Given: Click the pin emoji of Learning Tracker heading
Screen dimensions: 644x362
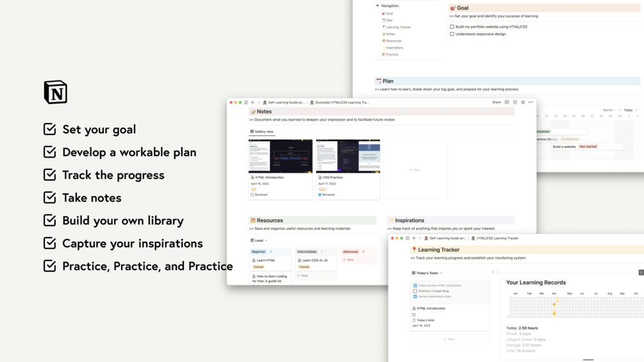Looking at the screenshot, I should (414, 249).
